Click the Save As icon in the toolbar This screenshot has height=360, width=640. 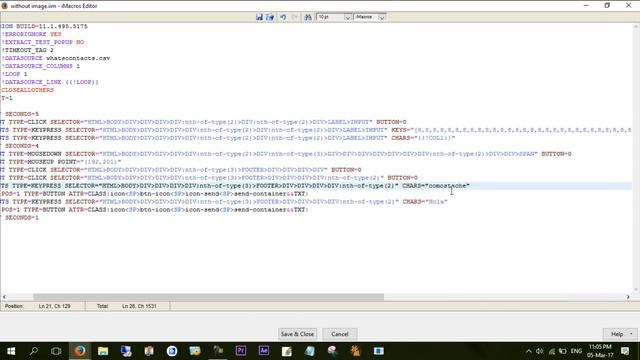pos(270,17)
